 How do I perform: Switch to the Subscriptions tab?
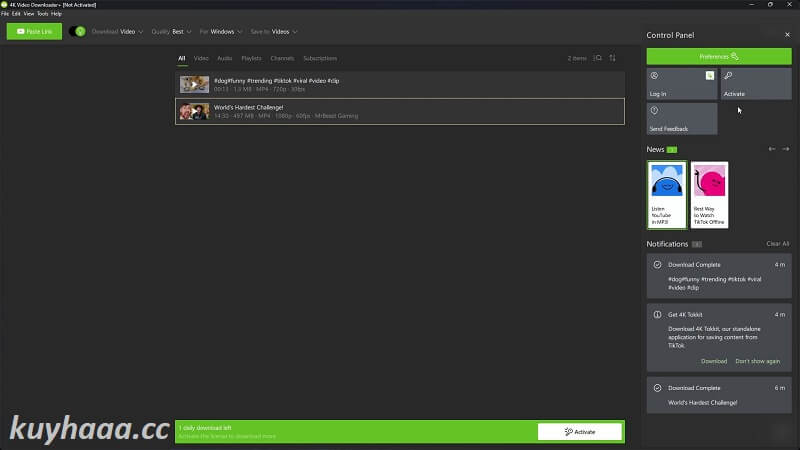[x=320, y=58]
